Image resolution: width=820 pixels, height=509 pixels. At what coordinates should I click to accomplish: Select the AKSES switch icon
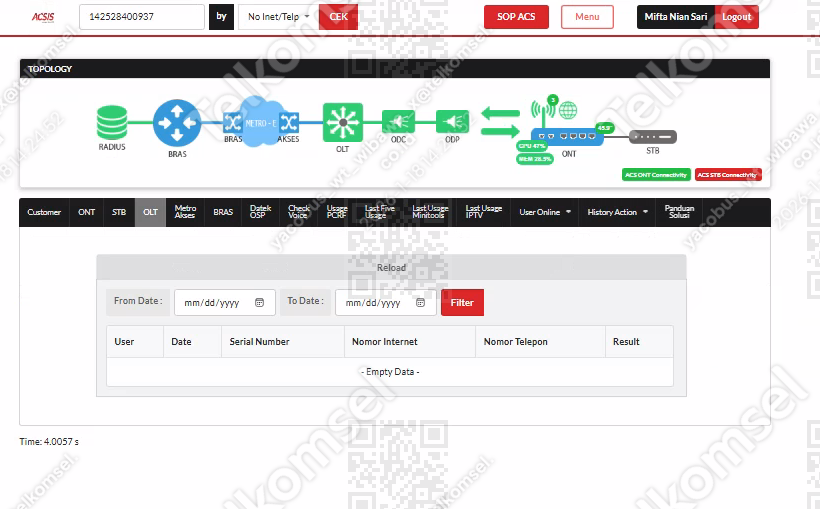[289, 123]
